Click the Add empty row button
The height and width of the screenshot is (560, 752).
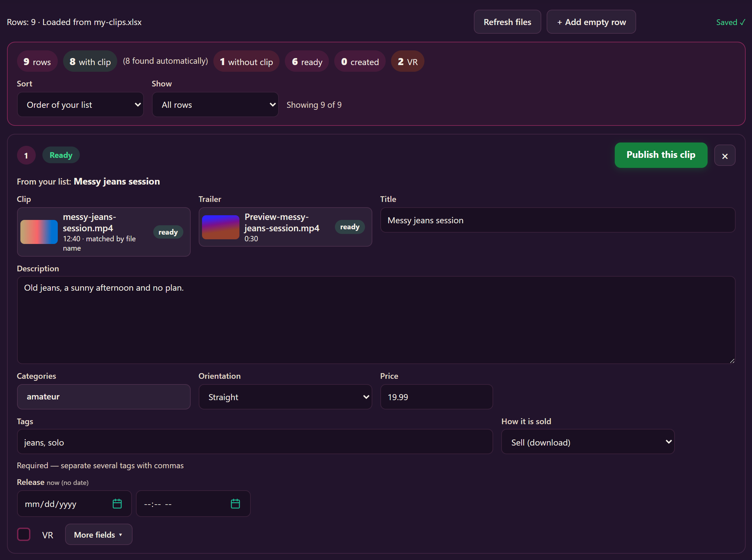click(x=591, y=22)
